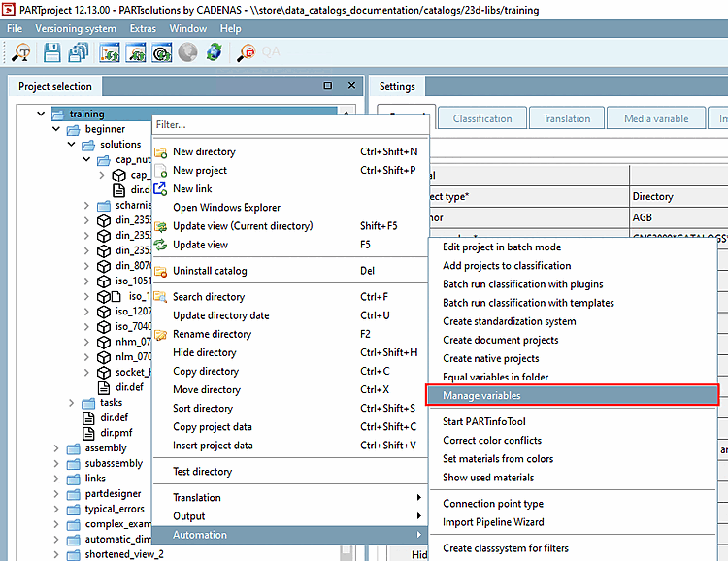
Task: Choose Open Windows Explorer
Action: click(290, 207)
